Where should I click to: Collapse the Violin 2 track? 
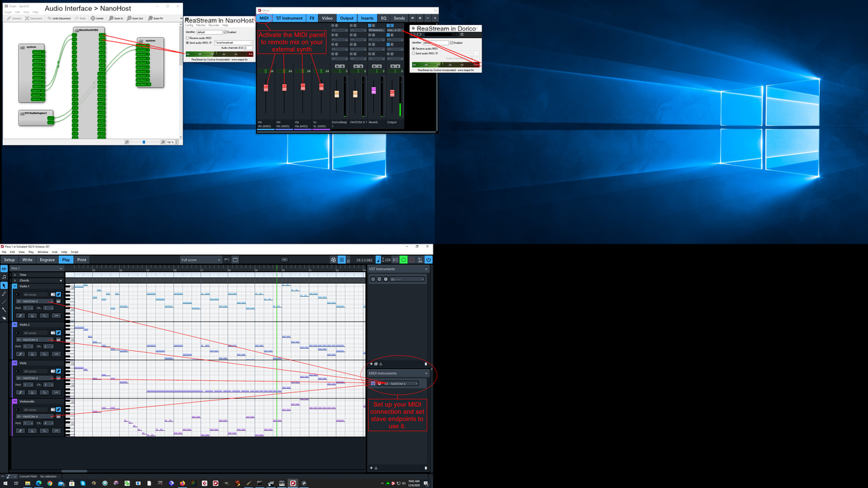pyautogui.click(x=15, y=325)
